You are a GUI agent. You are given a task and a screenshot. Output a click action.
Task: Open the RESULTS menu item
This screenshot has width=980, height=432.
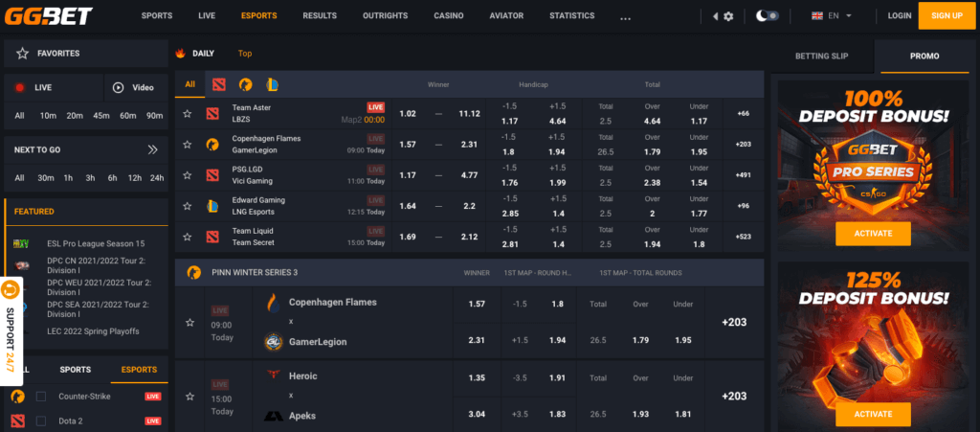(x=320, y=15)
